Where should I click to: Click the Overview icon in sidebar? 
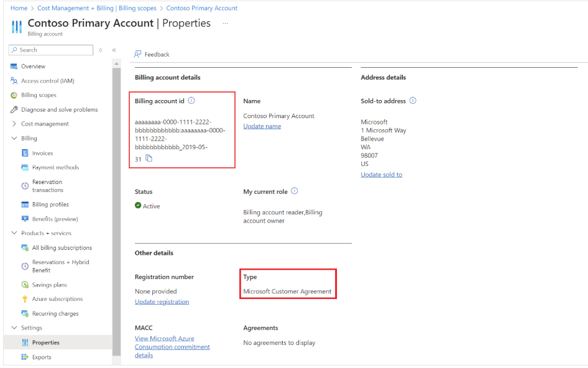coord(14,67)
